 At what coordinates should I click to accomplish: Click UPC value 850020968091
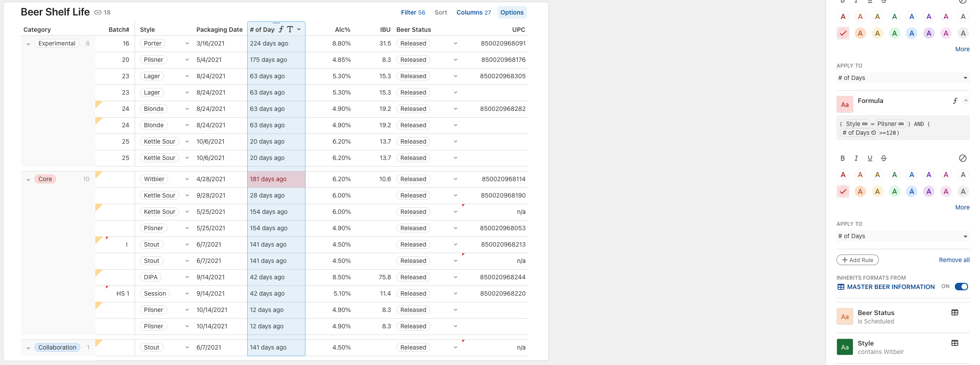coord(503,43)
